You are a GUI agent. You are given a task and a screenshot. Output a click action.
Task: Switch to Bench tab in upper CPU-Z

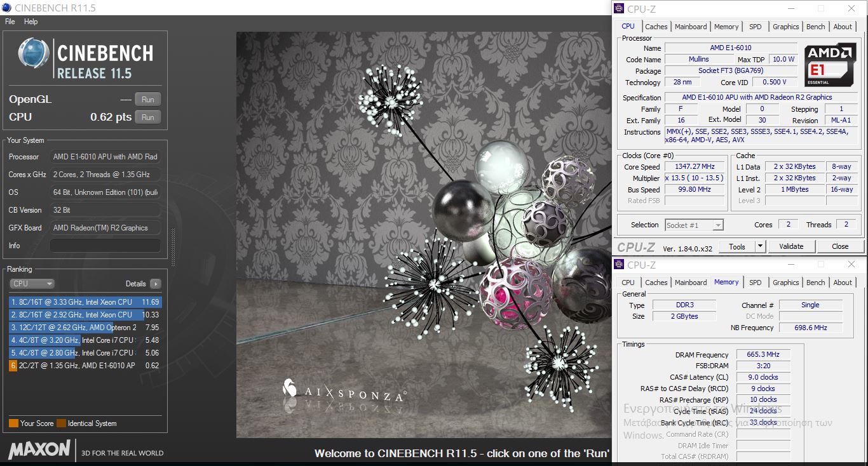(816, 27)
